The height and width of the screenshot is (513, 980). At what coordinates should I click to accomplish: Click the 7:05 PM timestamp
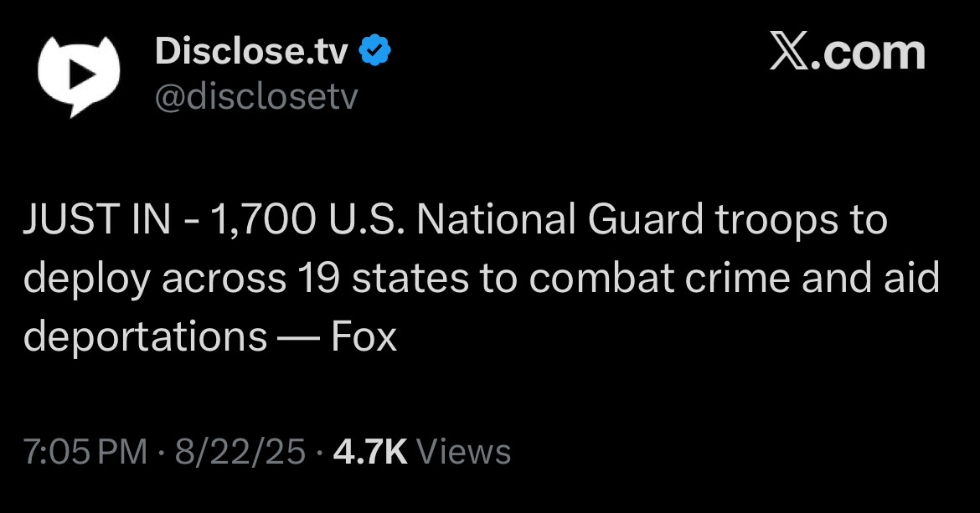[x=85, y=452]
